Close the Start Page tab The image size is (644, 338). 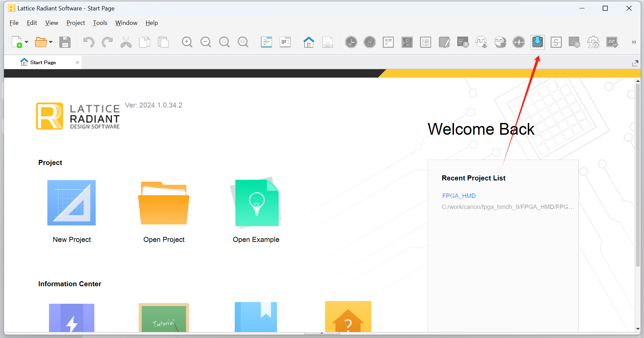(x=77, y=62)
